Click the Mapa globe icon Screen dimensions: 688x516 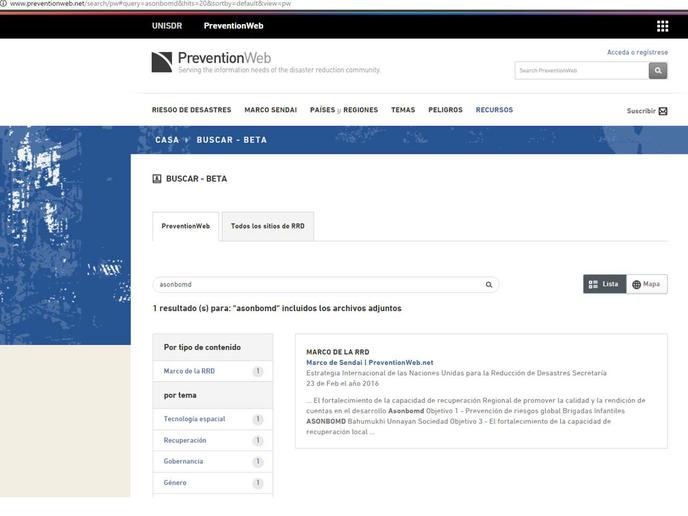coord(636,284)
